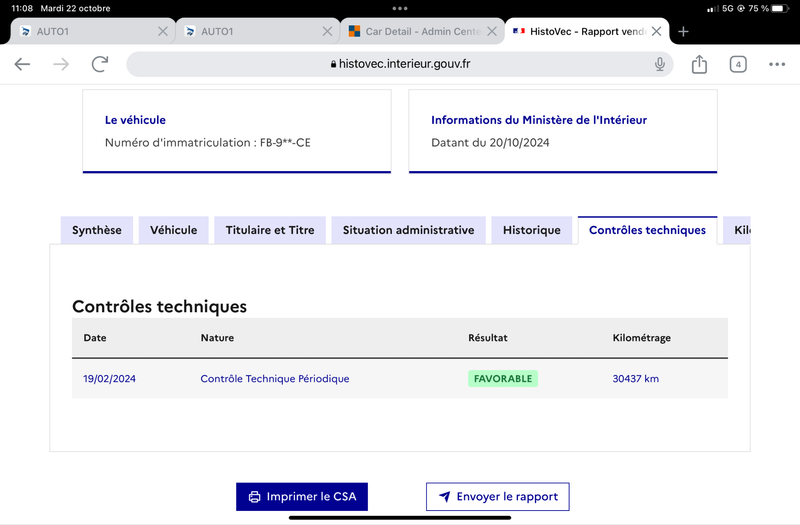Select the HistoVec - Rapport browser tab
The height and width of the screenshot is (525, 800).
pos(587,32)
